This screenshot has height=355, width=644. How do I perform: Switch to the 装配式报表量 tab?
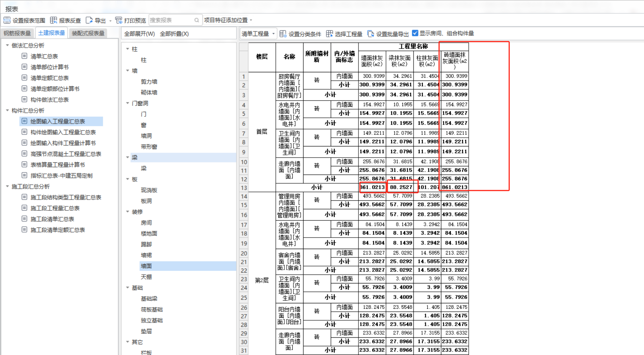88,33
